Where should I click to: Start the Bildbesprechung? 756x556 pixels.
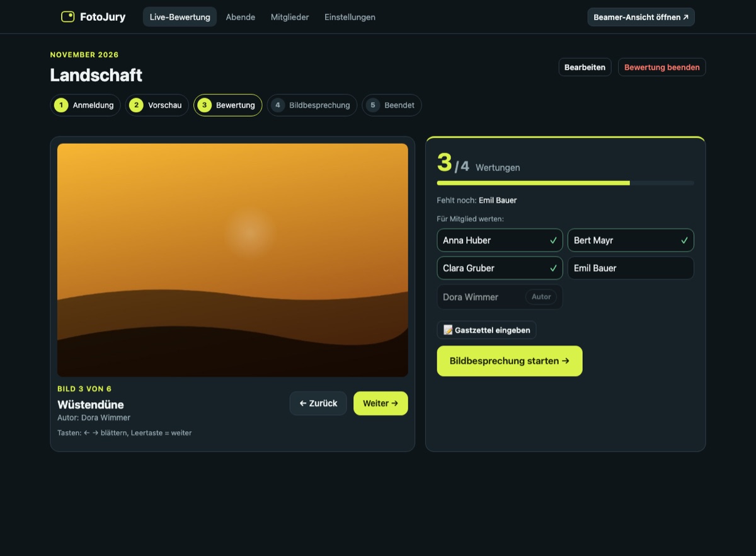[510, 361]
